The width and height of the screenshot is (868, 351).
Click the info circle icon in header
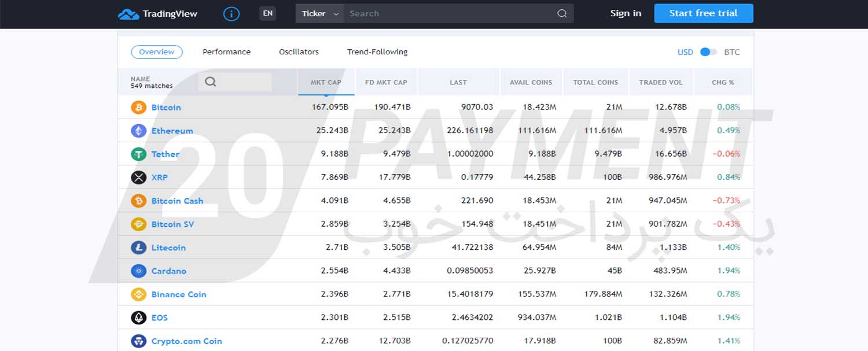(231, 14)
